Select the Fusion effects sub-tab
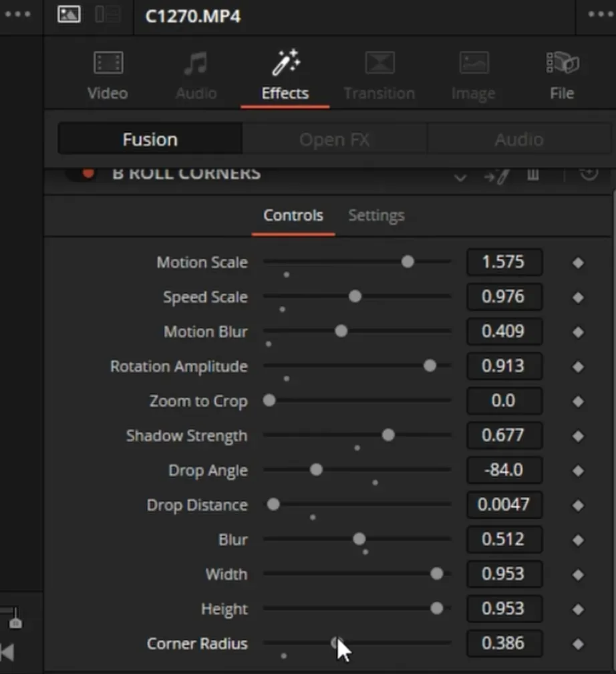 [150, 139]
